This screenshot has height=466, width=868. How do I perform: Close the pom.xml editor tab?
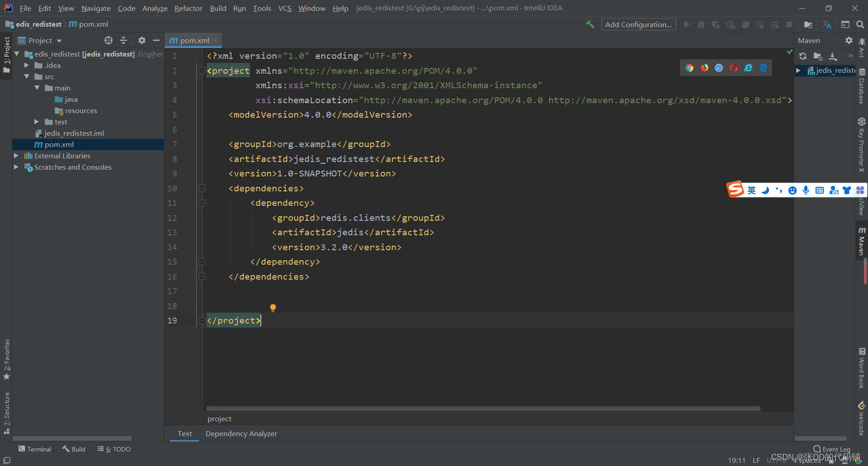[x=215, y=40]
